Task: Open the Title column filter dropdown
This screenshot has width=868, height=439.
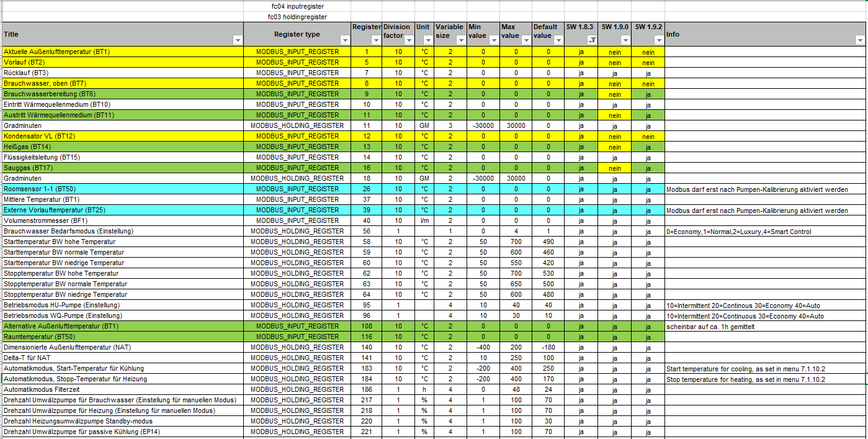Action: pos(238,40)
